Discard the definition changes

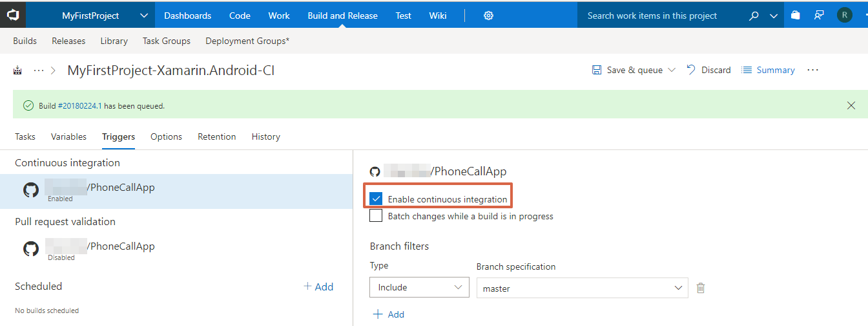(708, 70)
